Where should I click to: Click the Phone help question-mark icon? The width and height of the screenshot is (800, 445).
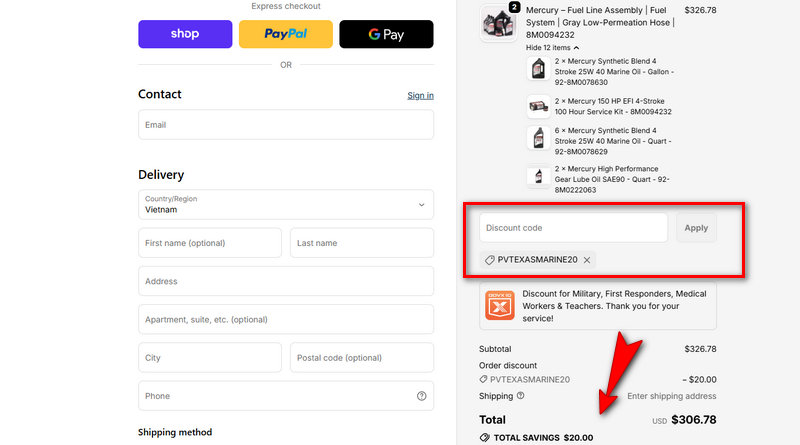pos(422,396)
